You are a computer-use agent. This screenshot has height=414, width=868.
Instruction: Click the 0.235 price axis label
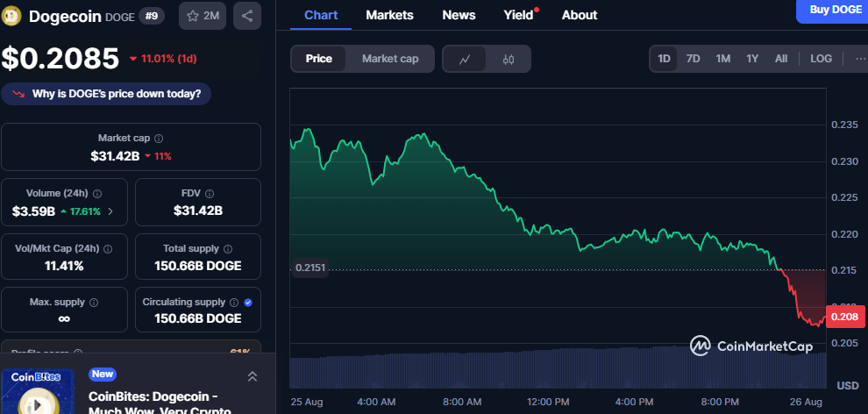pos(844,125)
